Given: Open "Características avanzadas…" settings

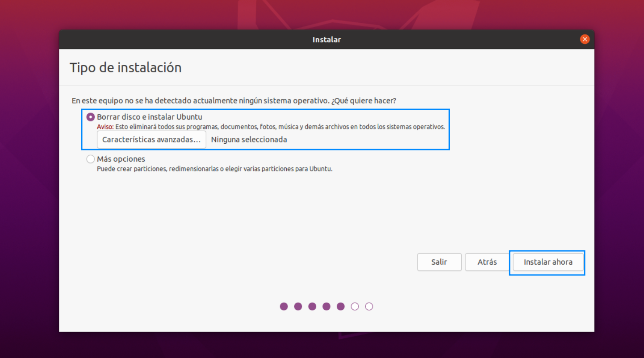Looking at the screenshot, I should click(x=151, y=139).
